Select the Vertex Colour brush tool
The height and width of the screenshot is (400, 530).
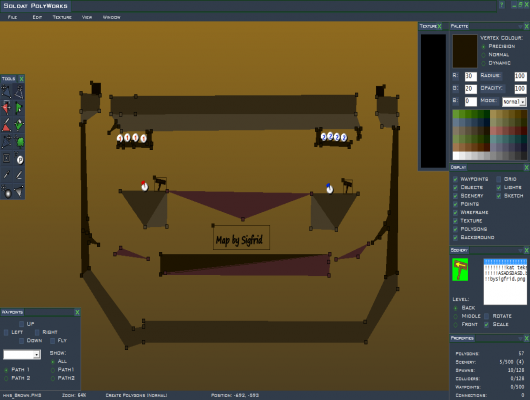tap(6, 125)
